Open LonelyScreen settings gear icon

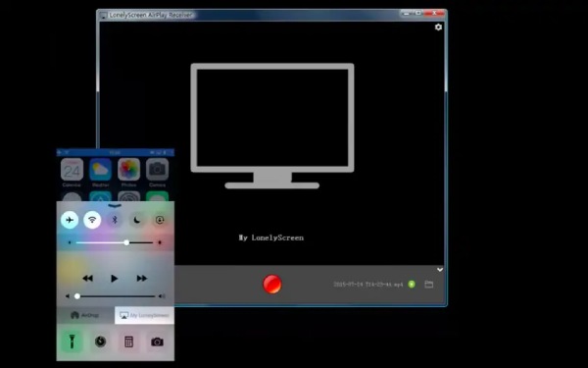438,27
